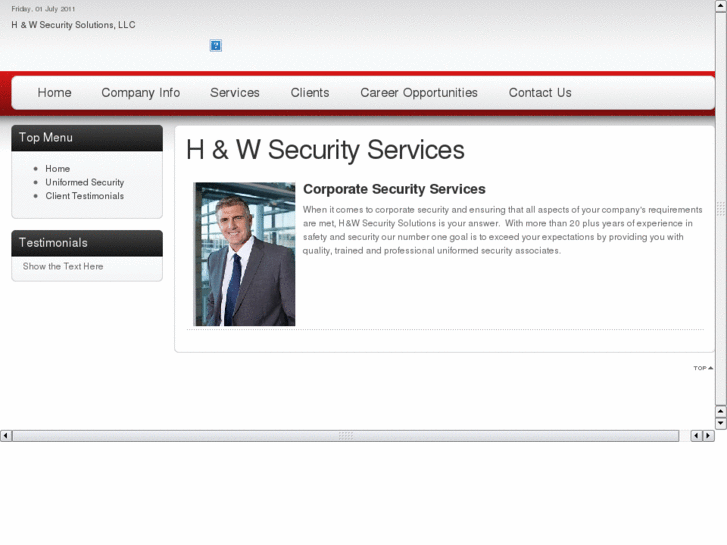Click the Friday, 01 July 2011 date text

click(43, 9)
